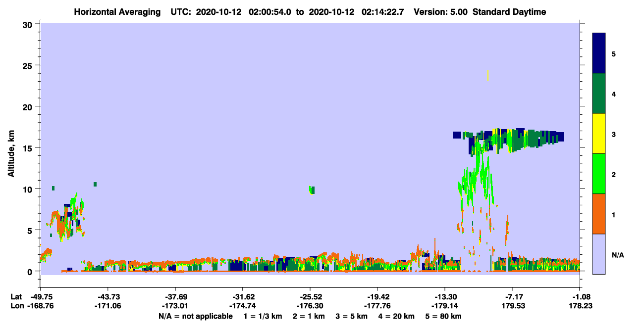Click the 'Standard Daytime' text
Viewport: 644px width, 330px height.
click(509, 12)
